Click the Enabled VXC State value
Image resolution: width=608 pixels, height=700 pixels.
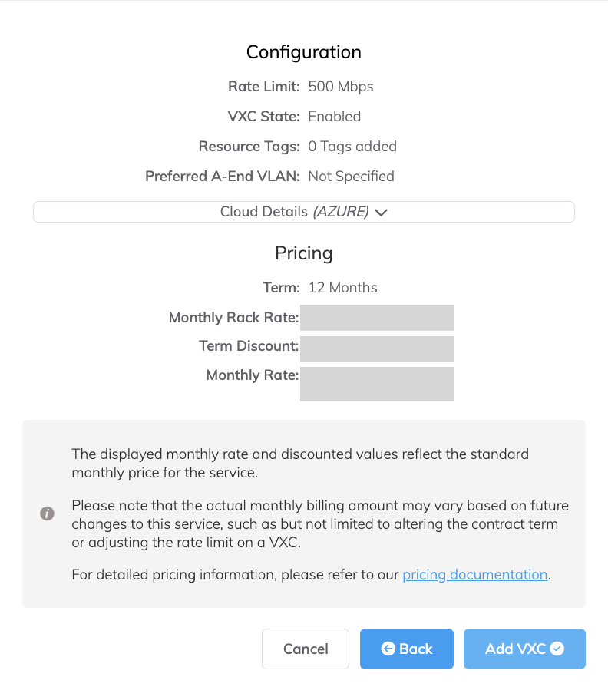pos(334,117)
